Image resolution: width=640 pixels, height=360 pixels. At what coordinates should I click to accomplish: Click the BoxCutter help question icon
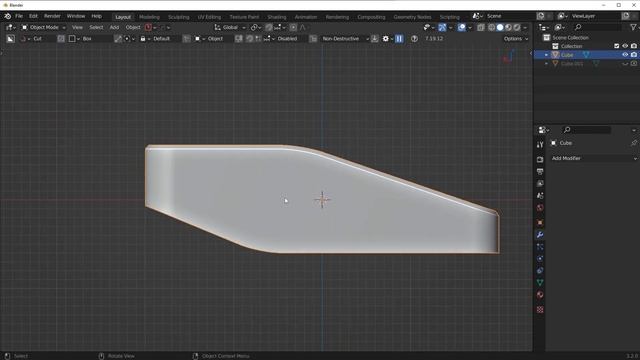click(x=414, y=39)
